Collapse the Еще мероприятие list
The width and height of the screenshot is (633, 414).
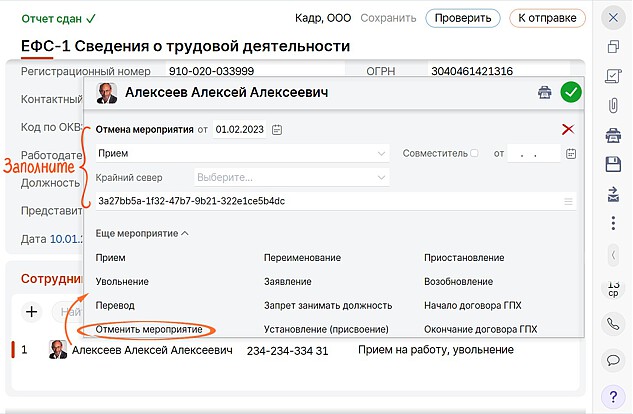[142, 233]
